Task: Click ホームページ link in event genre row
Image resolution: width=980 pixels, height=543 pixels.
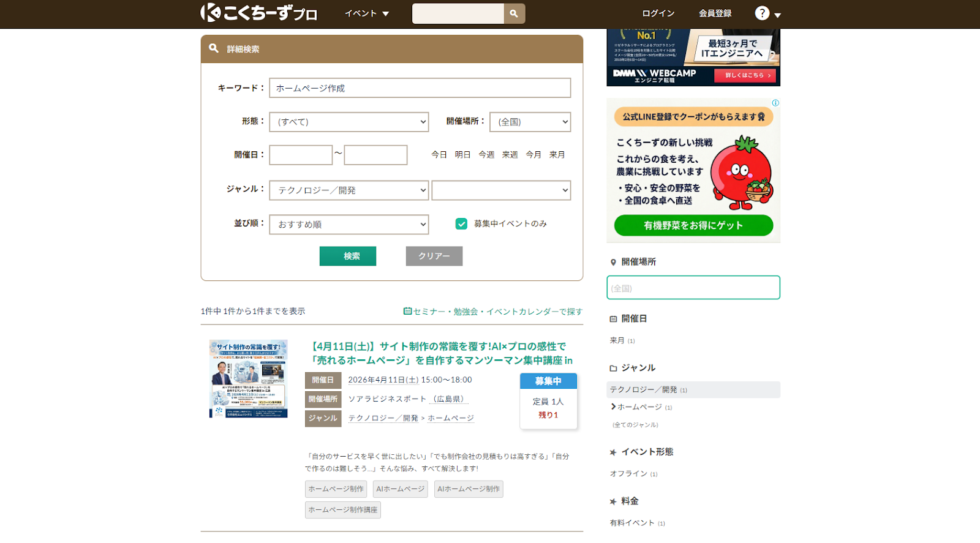Action: 451,418
